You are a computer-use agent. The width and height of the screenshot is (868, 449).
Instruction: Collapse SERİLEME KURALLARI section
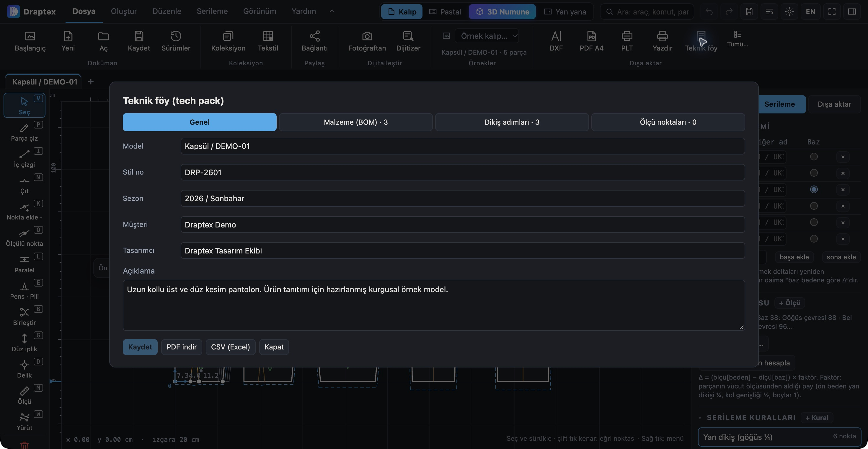(x=700, y=418)
